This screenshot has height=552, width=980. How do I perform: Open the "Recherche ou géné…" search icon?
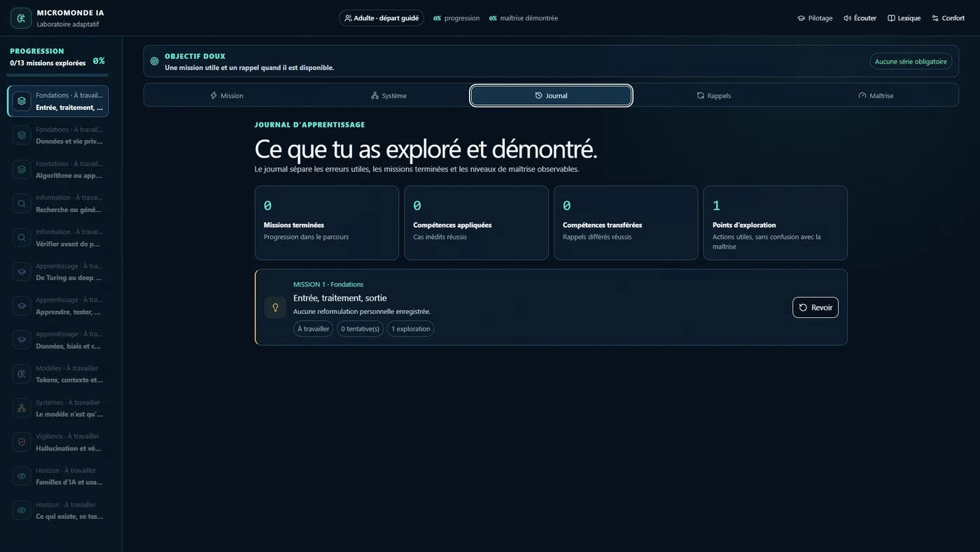point(22,204)
